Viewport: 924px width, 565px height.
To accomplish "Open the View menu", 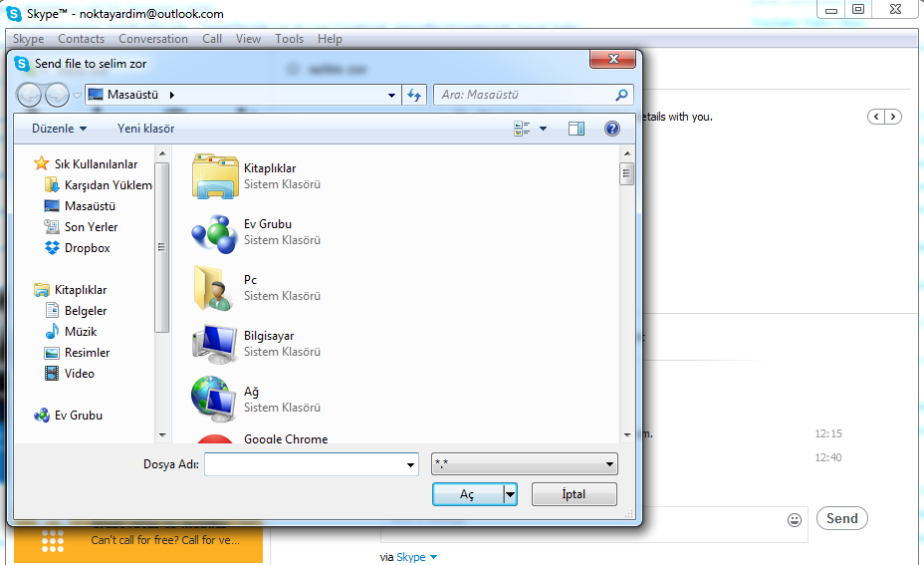I will click(x=248, y=39).
